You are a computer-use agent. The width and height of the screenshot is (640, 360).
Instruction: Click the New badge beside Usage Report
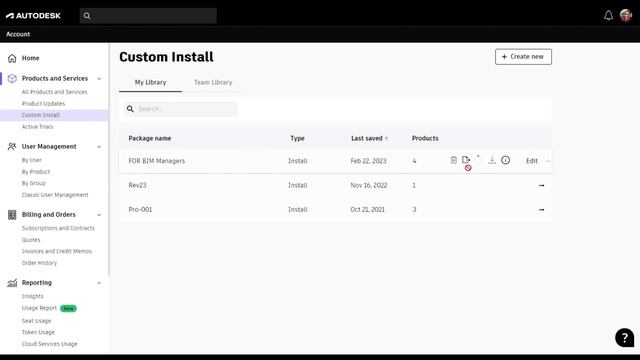click(68, 308)
